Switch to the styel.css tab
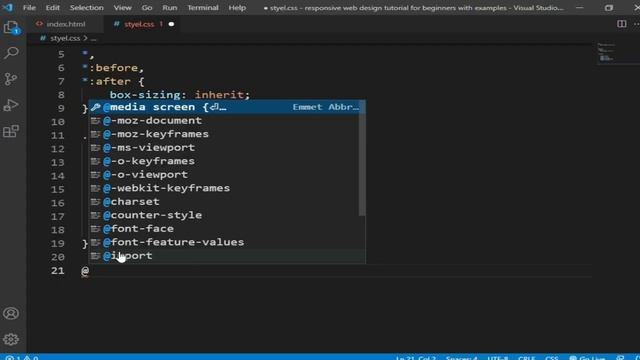The image size is (640, 360). coord(139,24)
